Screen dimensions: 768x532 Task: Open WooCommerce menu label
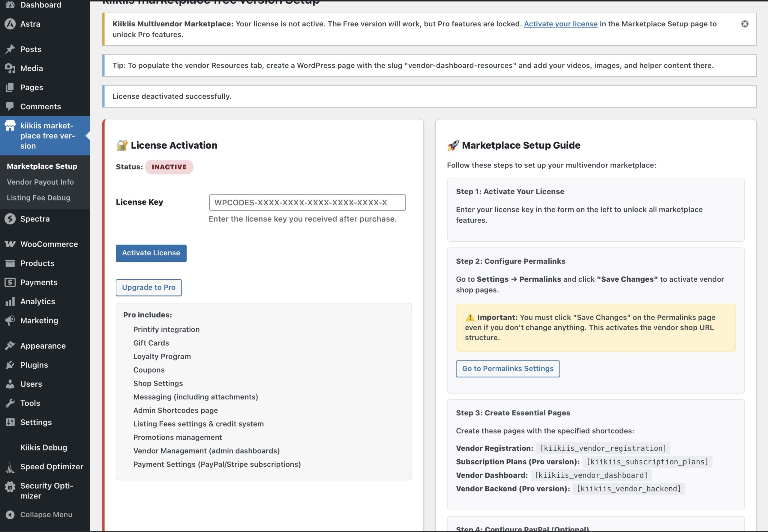(x=49, y=244)
